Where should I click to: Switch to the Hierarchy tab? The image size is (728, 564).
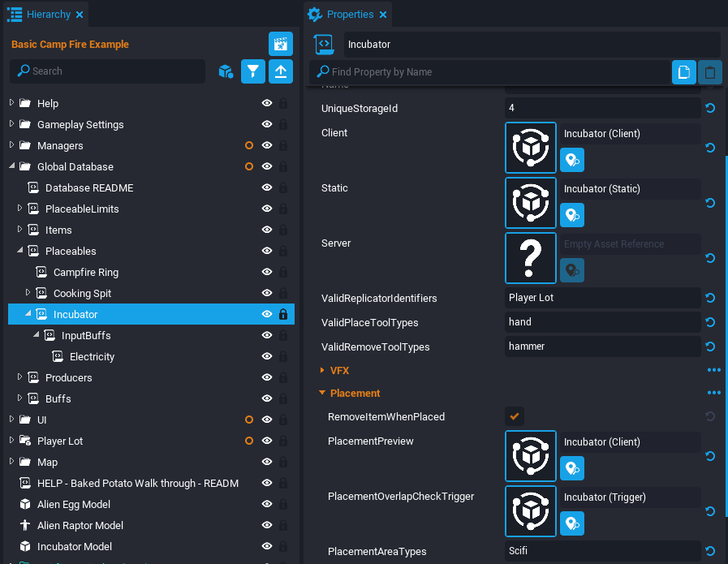pyautogui.click(x=46, y=14)
